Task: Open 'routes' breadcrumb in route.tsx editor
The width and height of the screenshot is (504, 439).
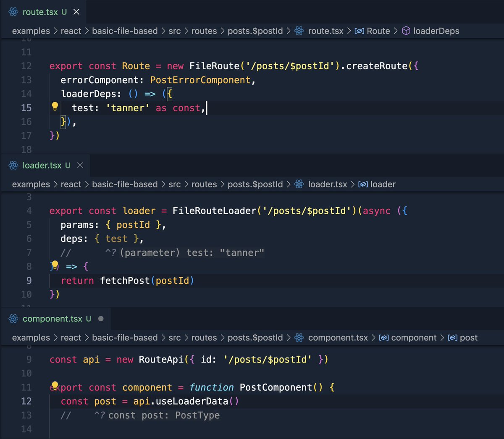Action: (204, 31)
